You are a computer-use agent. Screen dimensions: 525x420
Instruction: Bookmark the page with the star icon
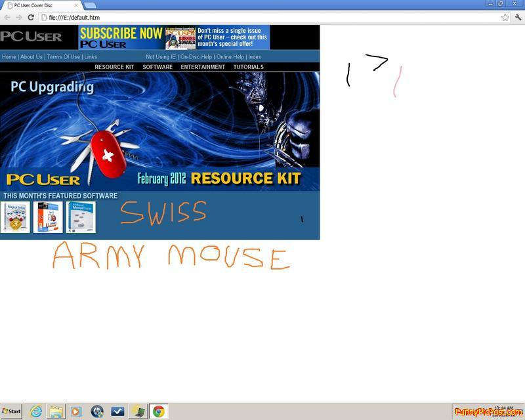click(x=505, y=18)
